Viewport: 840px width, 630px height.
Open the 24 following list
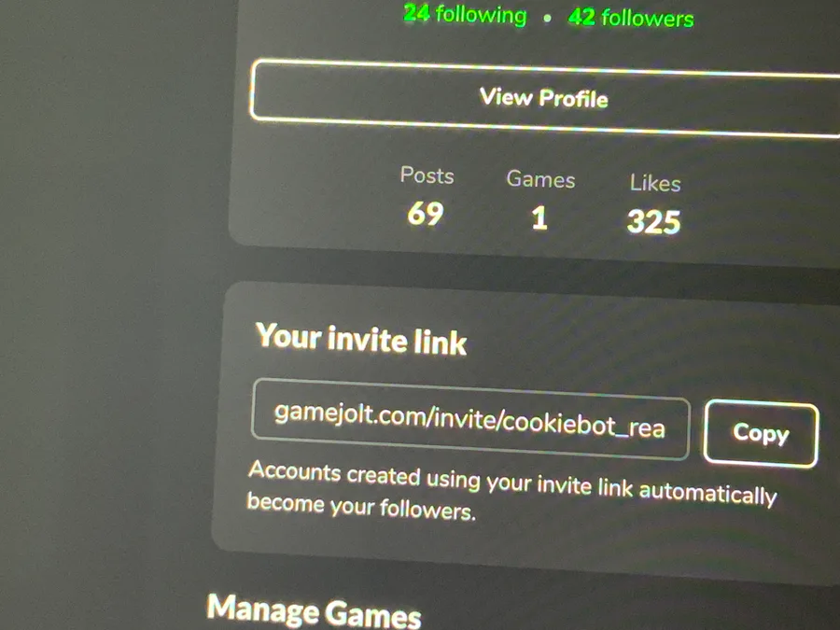coord(465,13)
